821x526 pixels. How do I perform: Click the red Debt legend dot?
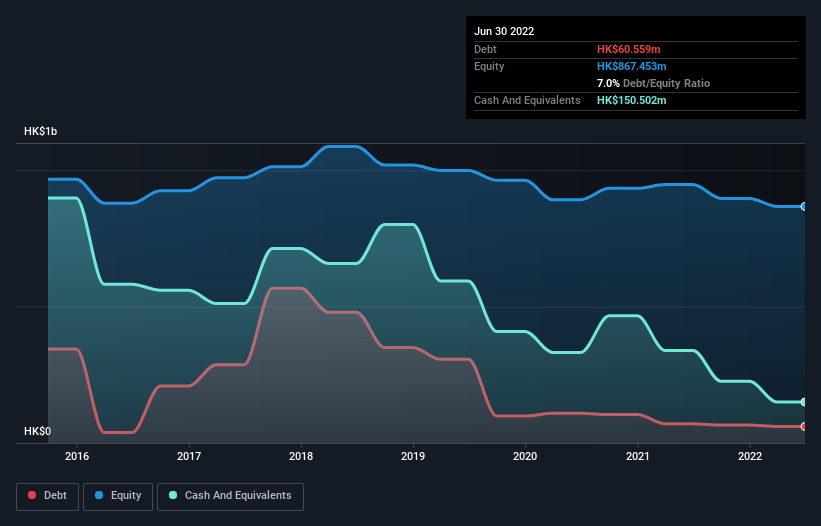[32, 495]
